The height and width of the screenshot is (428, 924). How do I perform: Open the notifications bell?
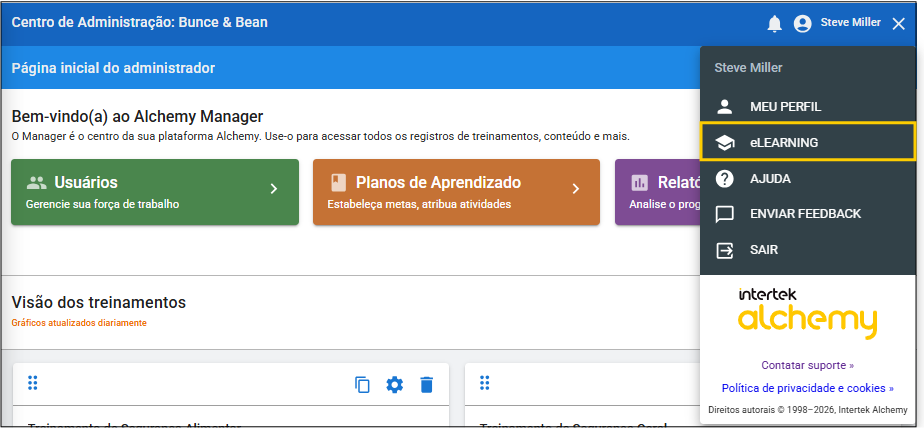pyautogui.click(x=774, y=23)
